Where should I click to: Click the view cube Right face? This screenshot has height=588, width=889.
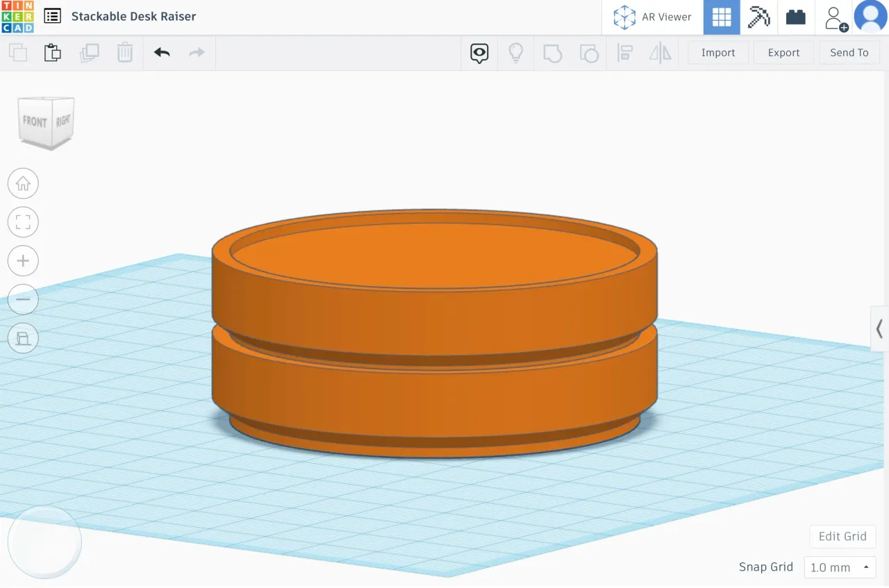pos(63,121)
